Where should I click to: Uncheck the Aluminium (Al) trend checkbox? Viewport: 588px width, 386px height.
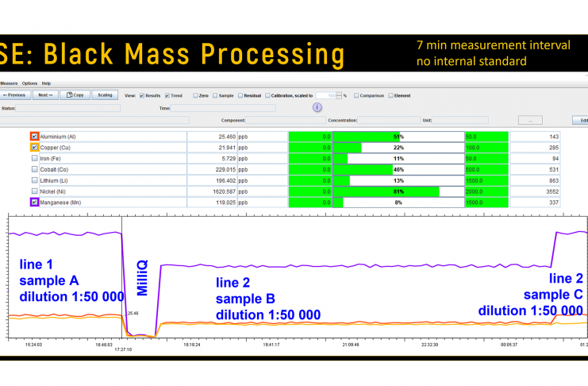[x=34, y=137]
